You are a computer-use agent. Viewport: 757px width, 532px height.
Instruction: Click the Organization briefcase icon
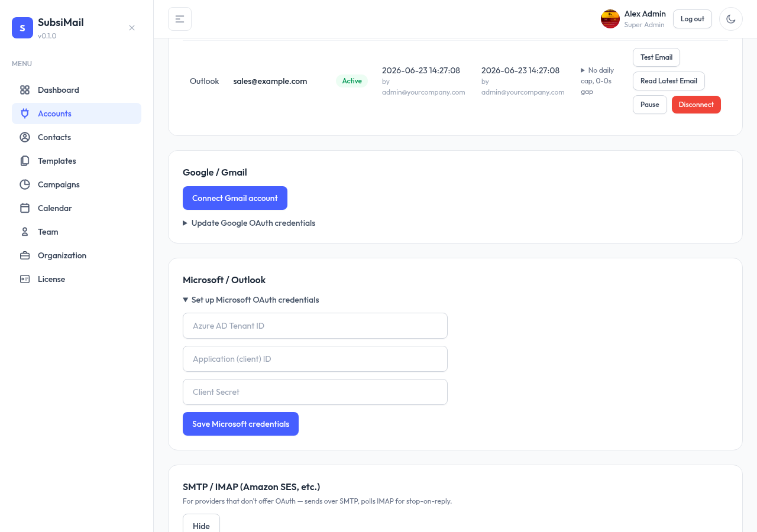point(25,255)
